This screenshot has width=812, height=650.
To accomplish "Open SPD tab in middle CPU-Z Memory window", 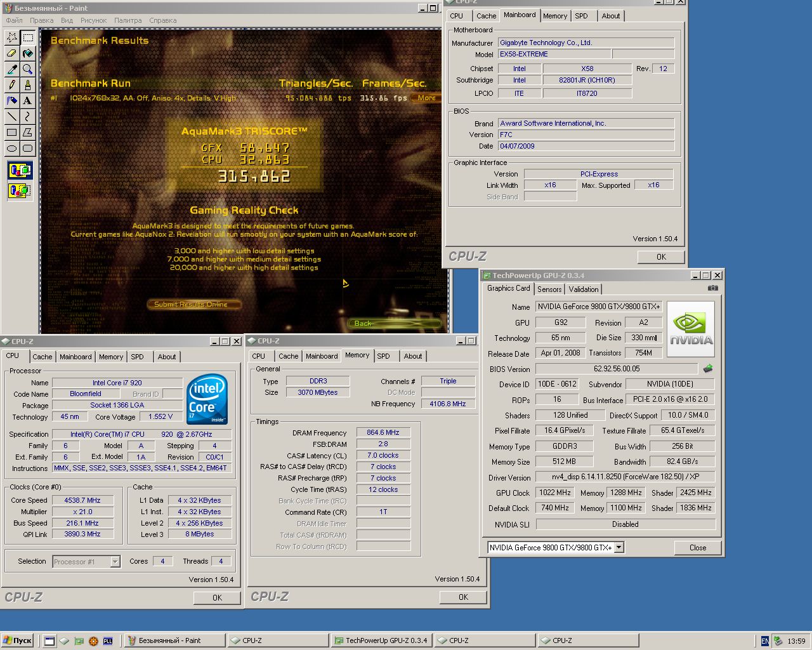I will click(x=384, y=356).
